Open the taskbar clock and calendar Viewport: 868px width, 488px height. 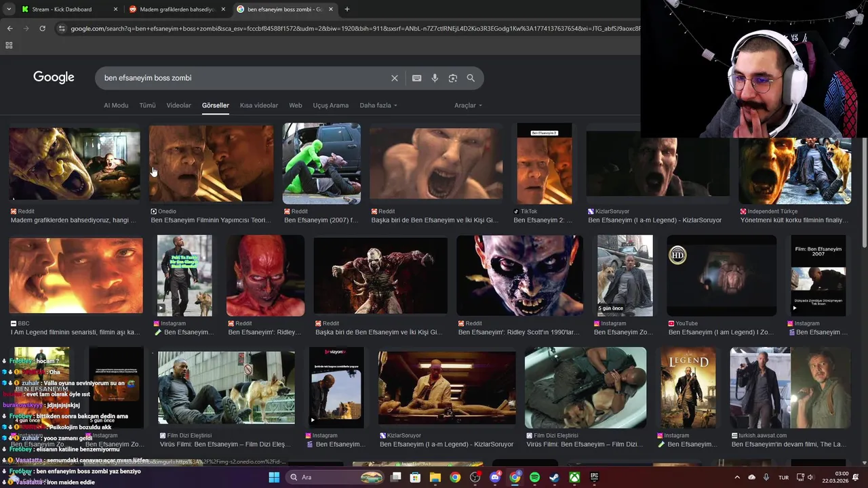coord(836,477)
